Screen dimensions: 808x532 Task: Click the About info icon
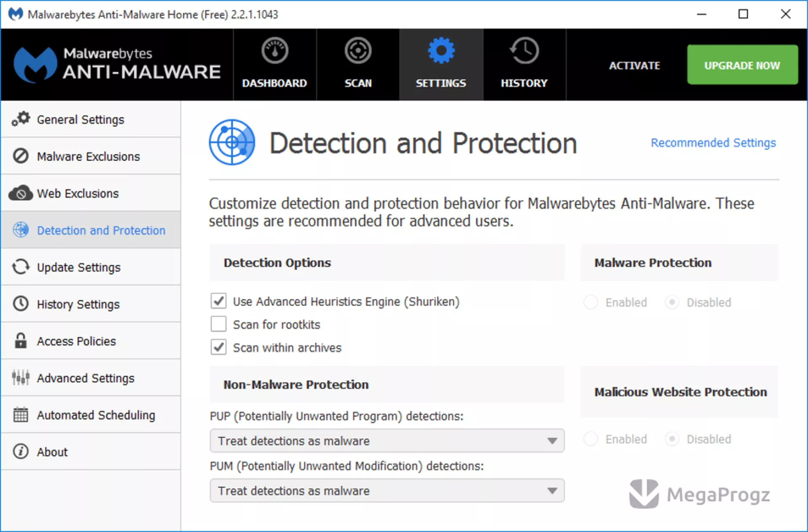tap(21, 452)
